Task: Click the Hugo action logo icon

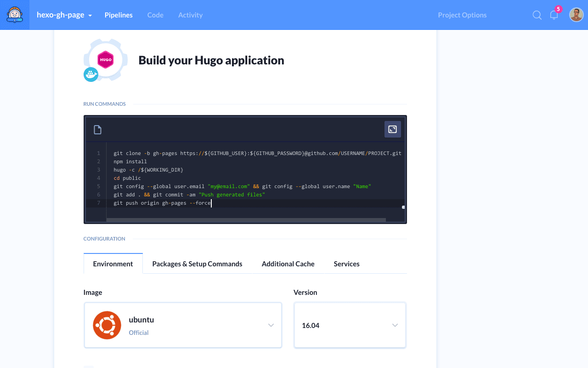Action: coord(106,60)
